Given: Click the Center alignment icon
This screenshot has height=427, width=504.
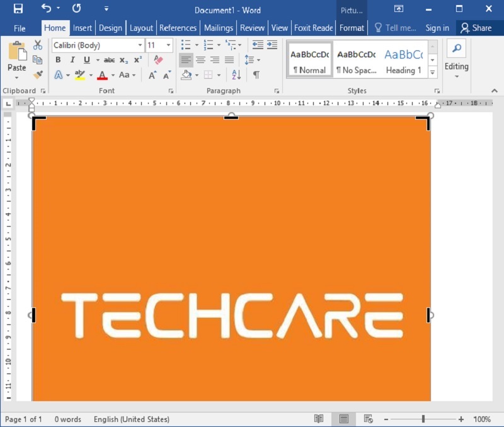Looking at the screenshot, I should pyautogui.click(x=200, y=60).
